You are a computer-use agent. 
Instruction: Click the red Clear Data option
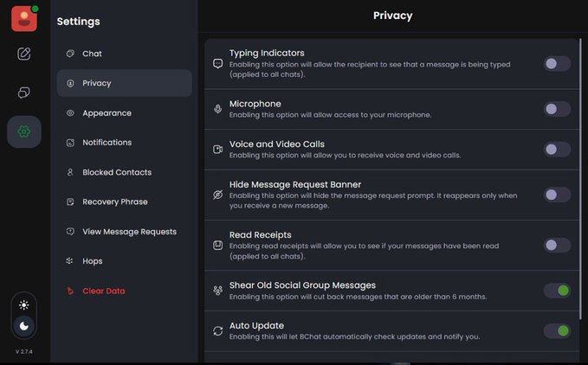tap(124, 291)
